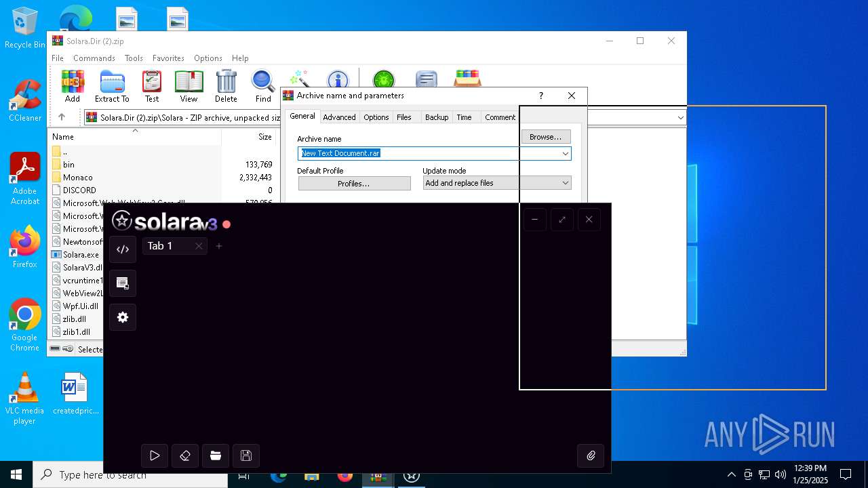Click the Delete trash icon in WinRAR
The image size is (868, 488).
coord(226,86)
